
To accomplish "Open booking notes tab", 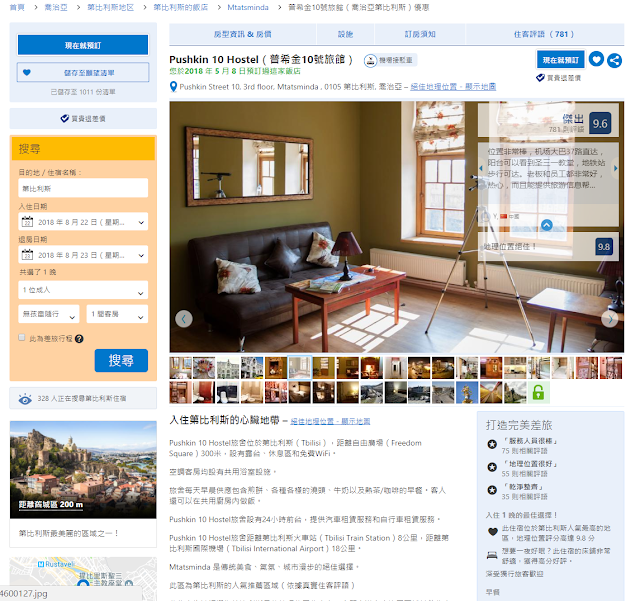I will 420,34.
